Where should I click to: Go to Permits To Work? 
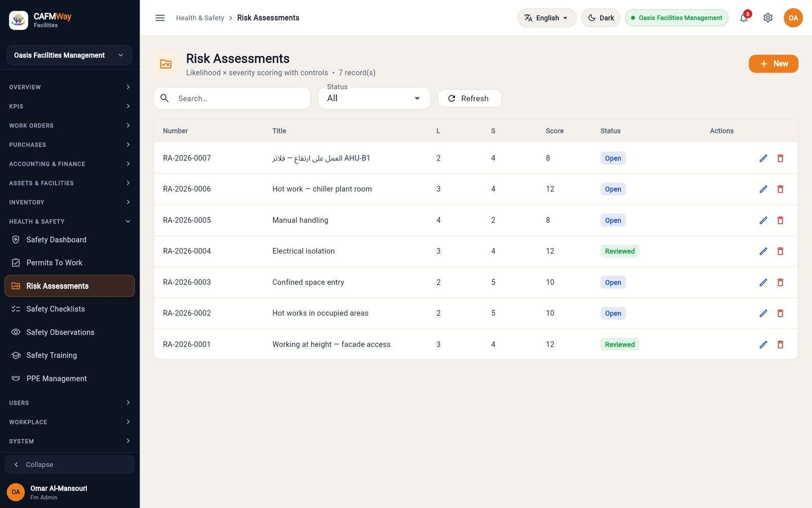tap(70, 263)
